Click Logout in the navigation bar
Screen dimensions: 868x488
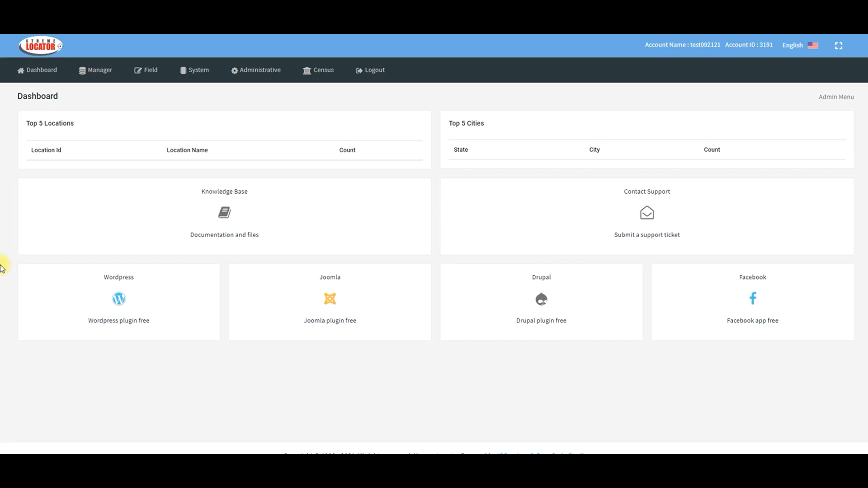pyautogui.click(x=370, y=70)
